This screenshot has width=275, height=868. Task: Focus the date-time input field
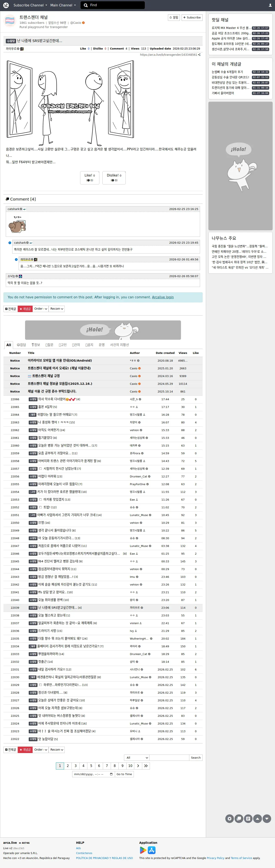tap(93, 774)
